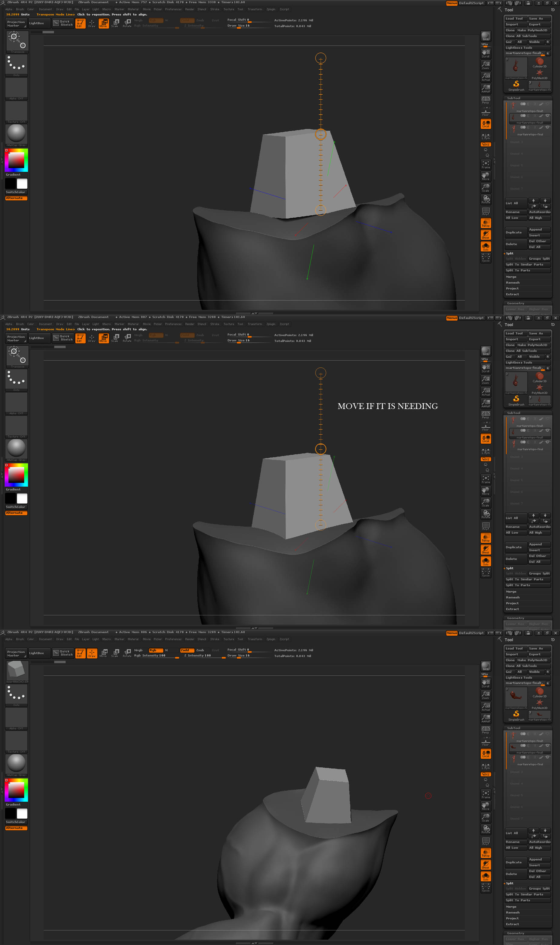The width and height of the screenshot is (560, 945).
Task: Disable Transp transparency in middle screenshot
Action: [486, 538]
